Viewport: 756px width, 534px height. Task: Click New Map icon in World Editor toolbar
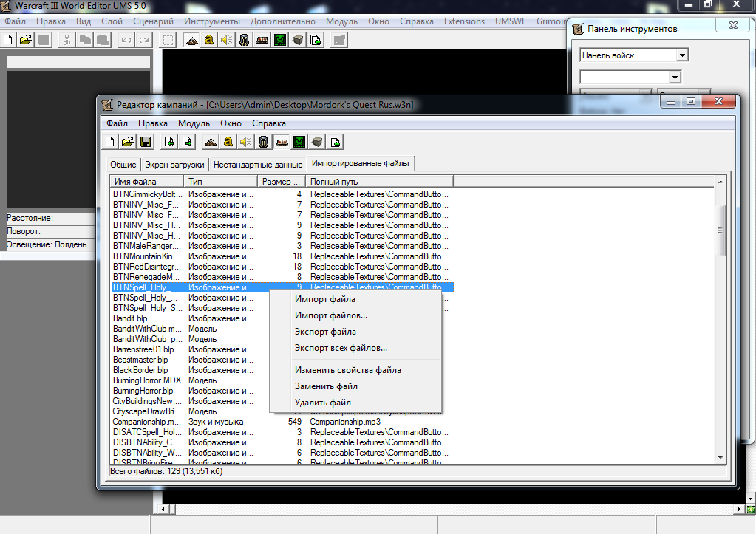tap(7, 40)
